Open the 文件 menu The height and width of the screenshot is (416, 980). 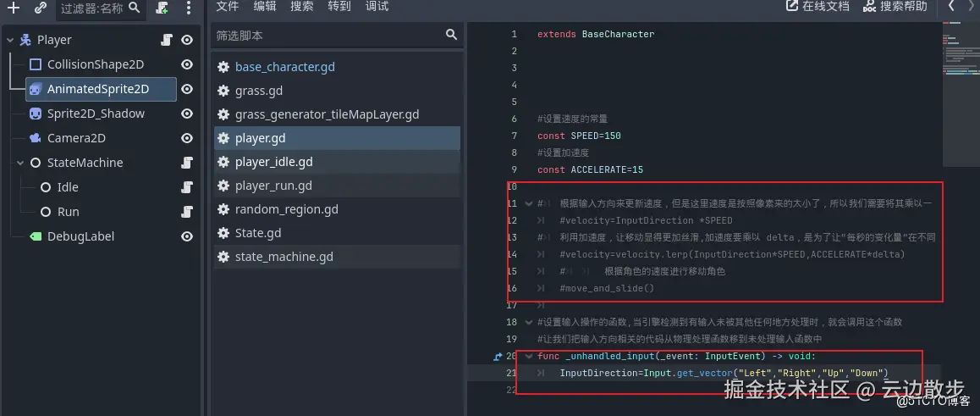[x=228, y=7]
